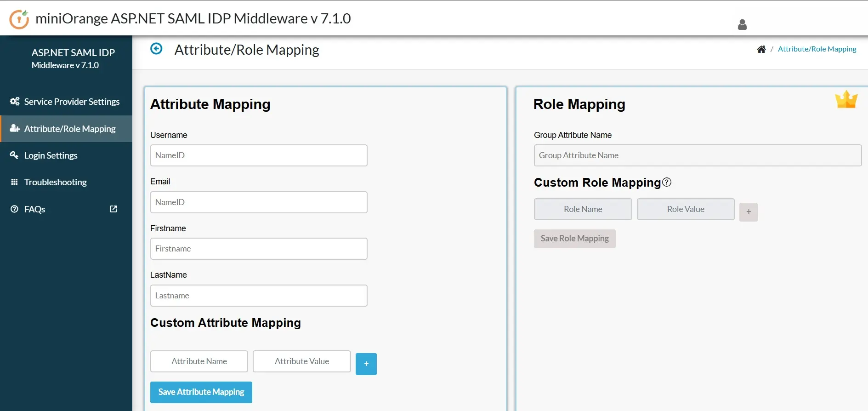The width and height of the screenshot is (868, 411).
Task: Add a custom attribute row with blue plus
Action: (366, 364)
